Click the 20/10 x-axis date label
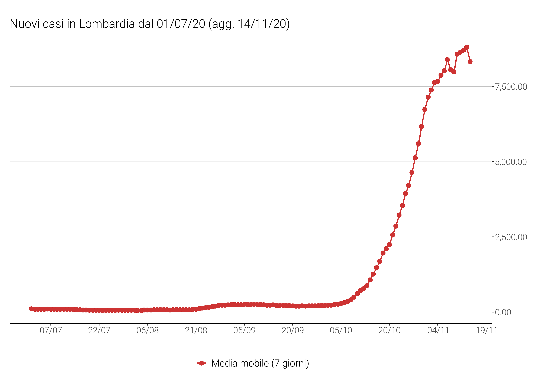 [x=389, y=330]
